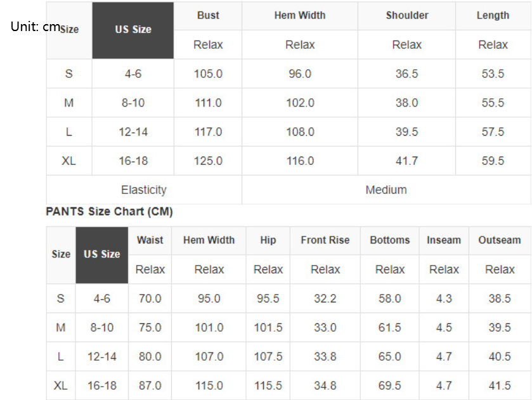The width and height of the screenshot is (532, 400).
Task: Select the Shoulder column header
Action: pos(406,15)
